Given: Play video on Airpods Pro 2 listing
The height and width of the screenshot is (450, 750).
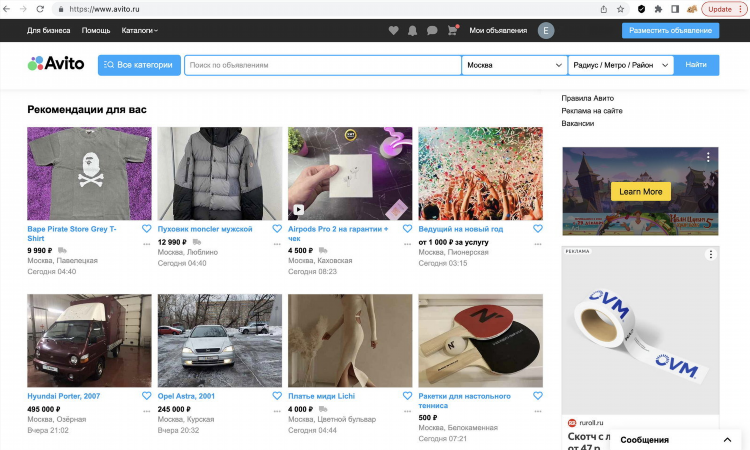Looking at the screenshot, I should [298, 209].
